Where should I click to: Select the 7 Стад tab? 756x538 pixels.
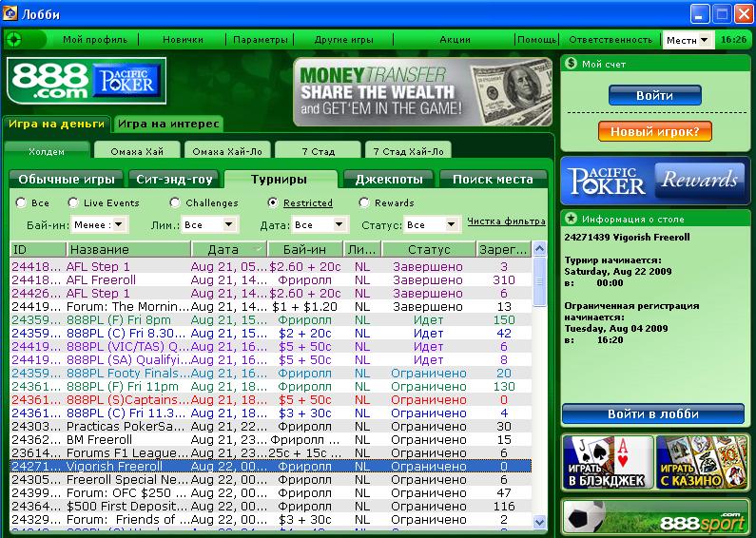point(318,150)
